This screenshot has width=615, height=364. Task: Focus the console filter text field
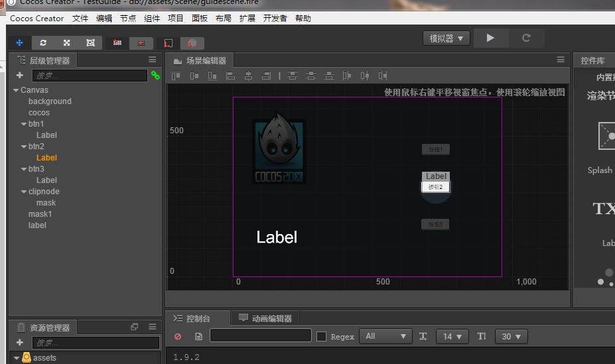[261, 335]
